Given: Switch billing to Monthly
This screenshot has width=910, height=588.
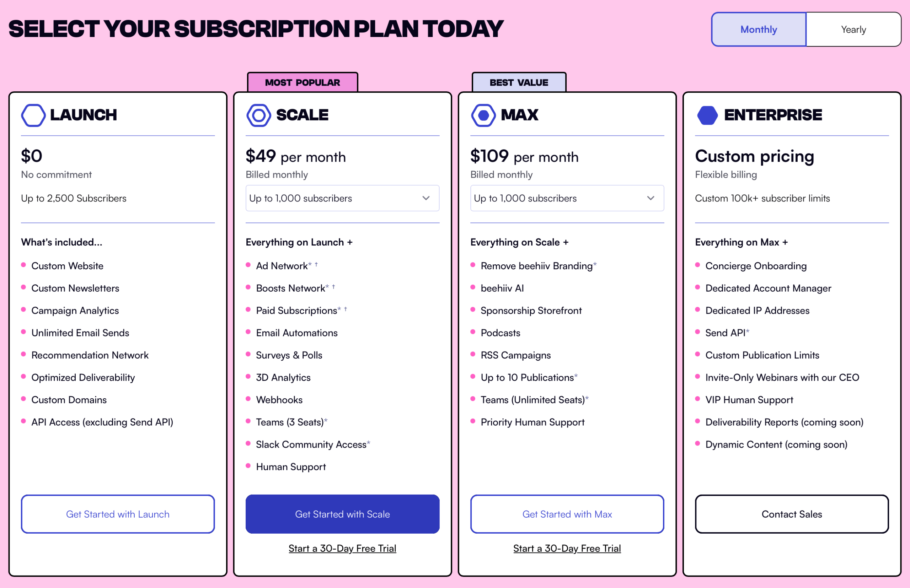Looking at the screenshot, I should tap(759, 29).
